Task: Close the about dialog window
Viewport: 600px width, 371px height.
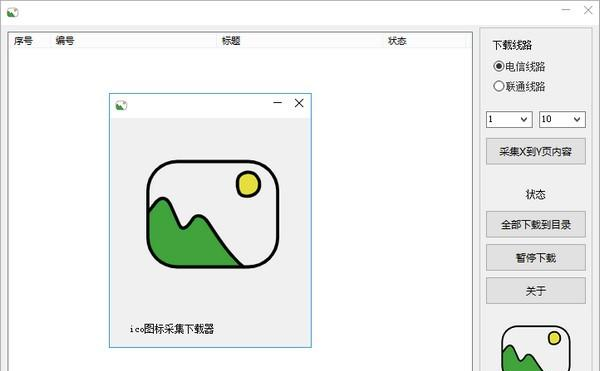Action: pos(299,103)
